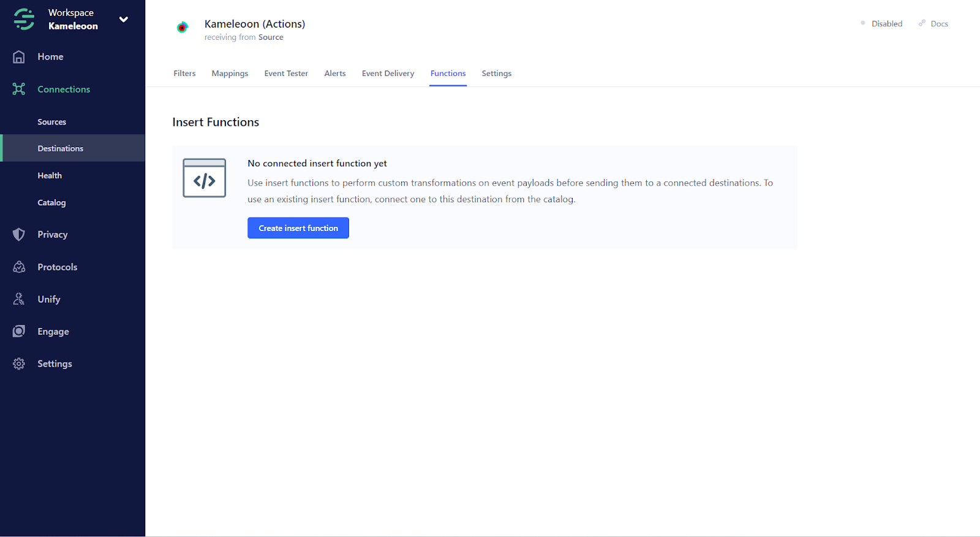This screenshot has height=537, width=980.
Task: Click the Create insert function button
Action: [x=298, y=228]
